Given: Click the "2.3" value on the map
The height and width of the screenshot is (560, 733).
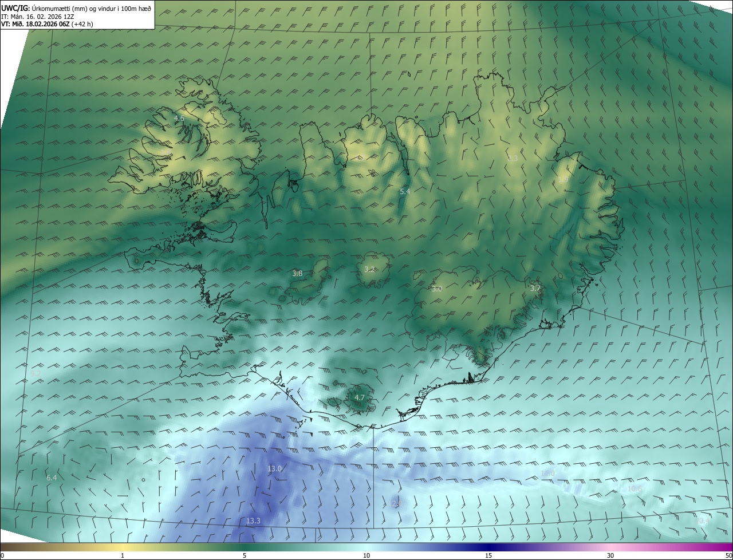Looking at the screenshot, I should coord(513,158).
